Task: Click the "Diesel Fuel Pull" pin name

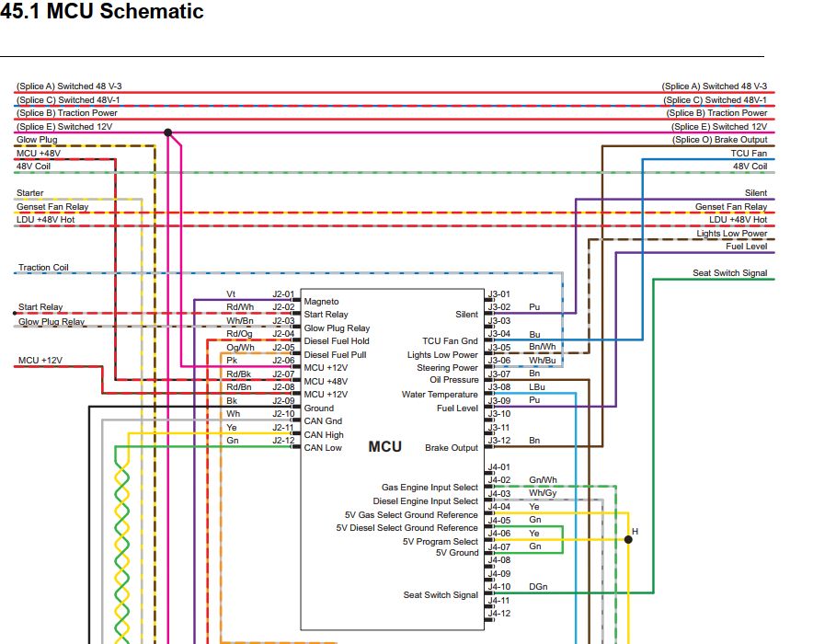Action: point(335,355)
